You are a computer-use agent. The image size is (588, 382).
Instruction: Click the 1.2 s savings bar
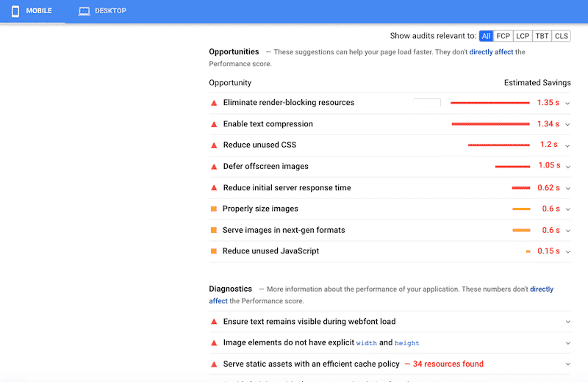499,145
